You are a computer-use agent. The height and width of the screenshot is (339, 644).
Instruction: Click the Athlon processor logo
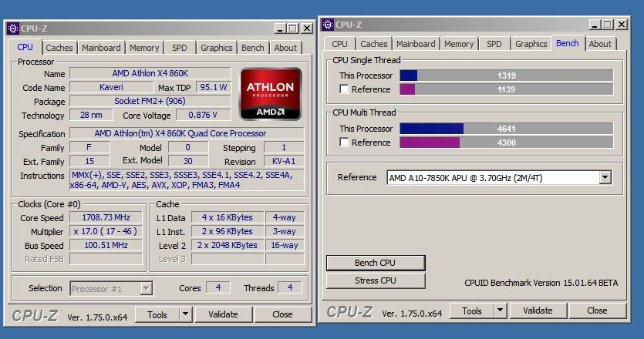270,94
